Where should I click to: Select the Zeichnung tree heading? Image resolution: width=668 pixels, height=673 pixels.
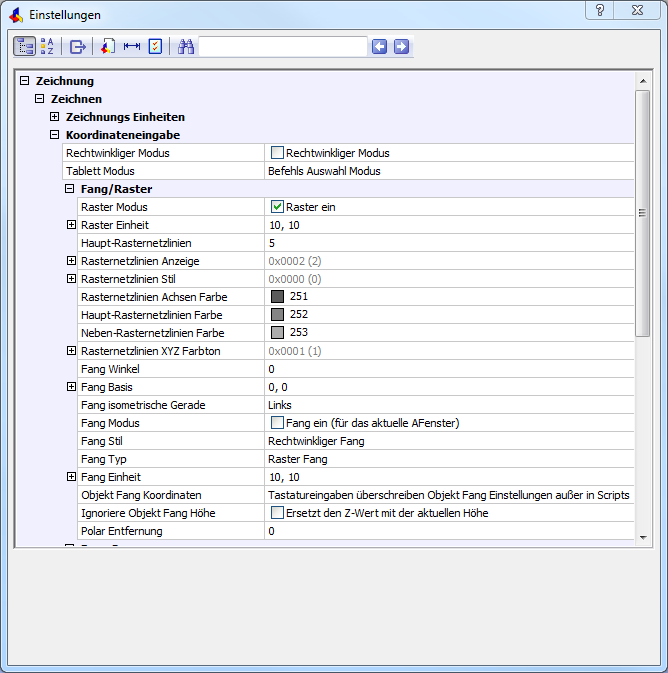click(x=65, y=81)
